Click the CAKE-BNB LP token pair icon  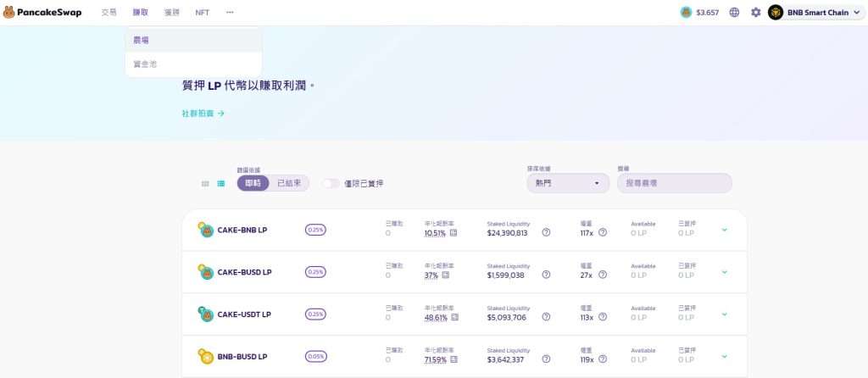click(205, 230)
